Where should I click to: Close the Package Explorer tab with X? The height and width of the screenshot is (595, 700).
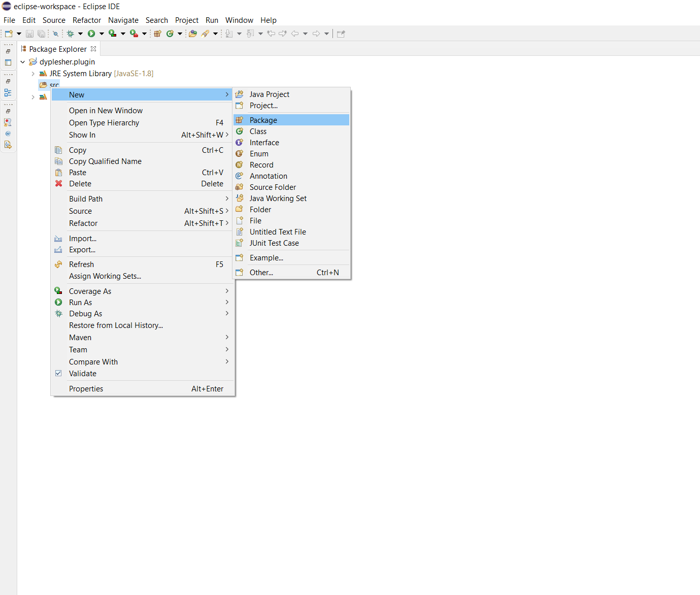93,49
